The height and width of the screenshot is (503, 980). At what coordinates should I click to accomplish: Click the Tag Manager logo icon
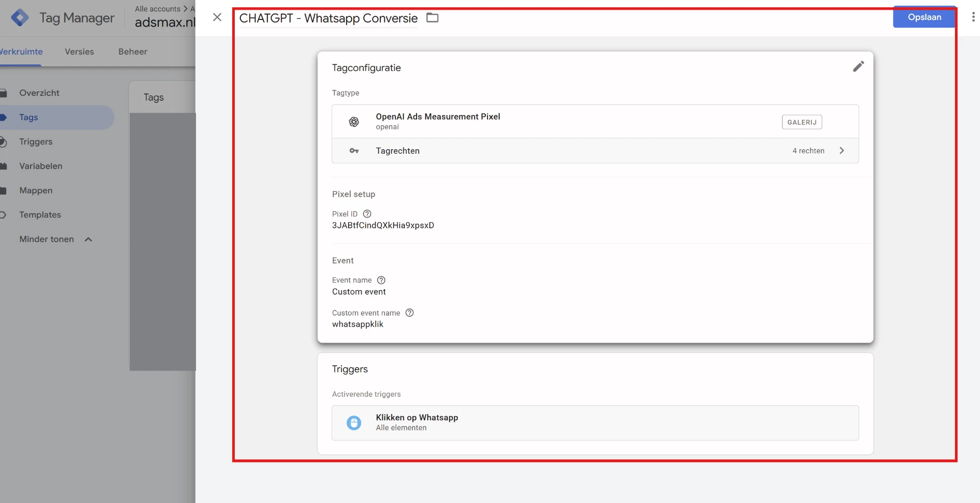20,18
